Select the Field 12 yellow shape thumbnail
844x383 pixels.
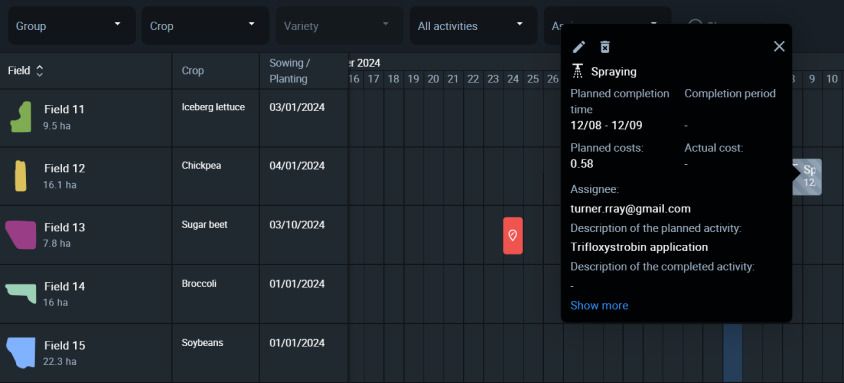[20, 176]
